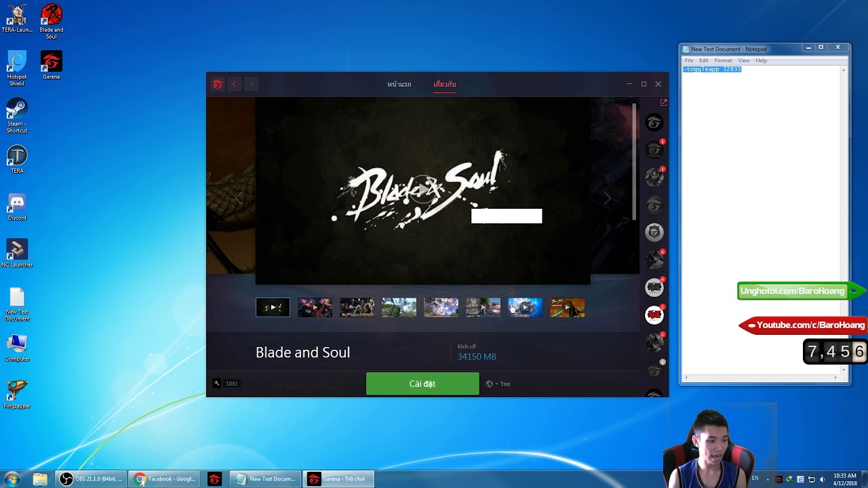Screen dimensions: 868x488
Task: Open Computer desktop icon
Action: click(x=17, y=348)
